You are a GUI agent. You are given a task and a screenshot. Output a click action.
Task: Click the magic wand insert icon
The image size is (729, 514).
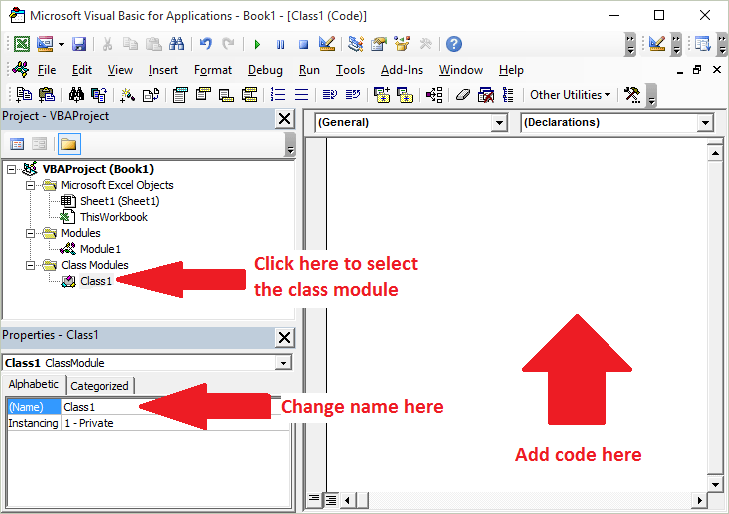click(127, 95)
